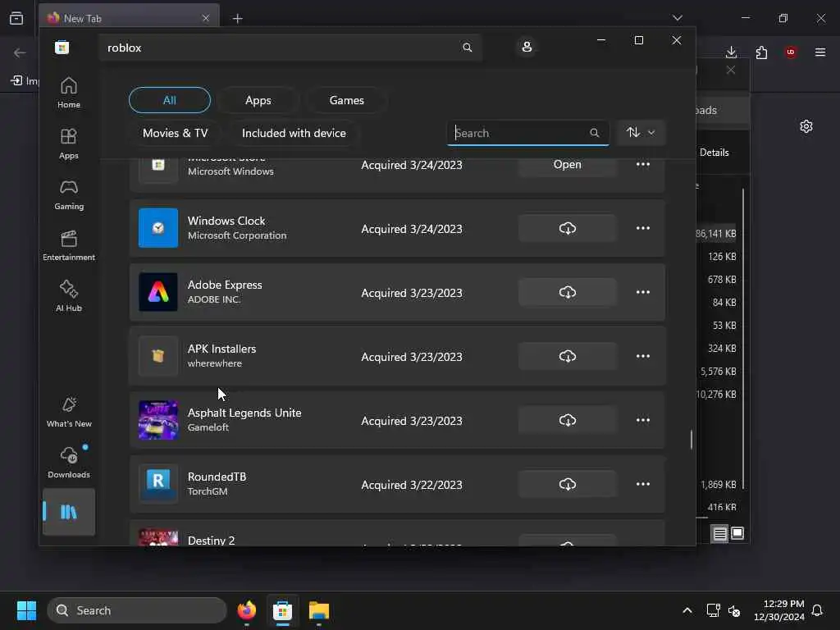The height and width of the screenshot is (630, 840).
Task: Click the roblox search box
Action: [290, 48]
